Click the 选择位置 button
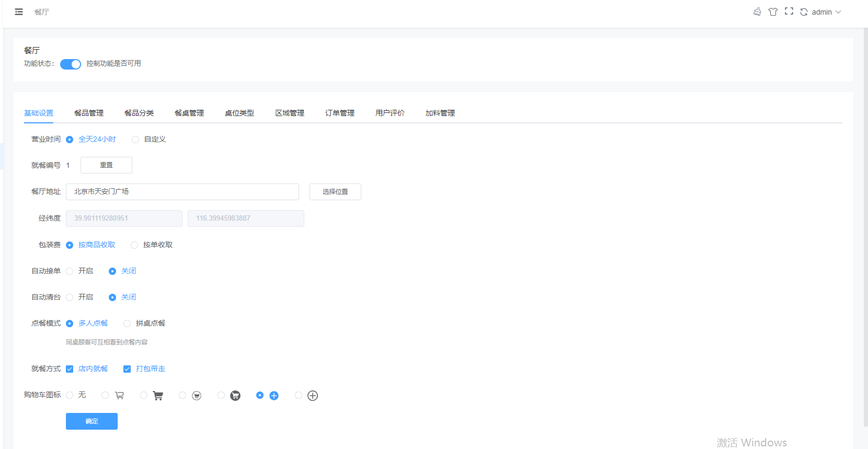The image size is (868, 449). [x=335, y=192]
